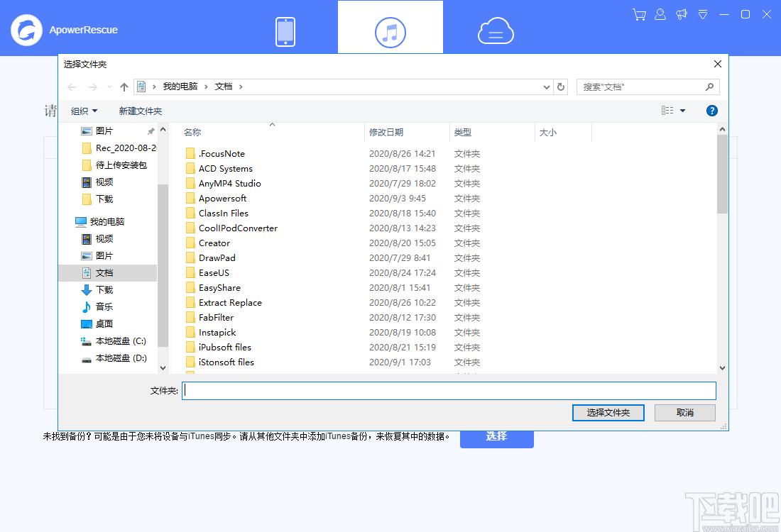Select the iStonsoft files folder
The height and width of the screenshot is (532, 781).
point(219,362)
